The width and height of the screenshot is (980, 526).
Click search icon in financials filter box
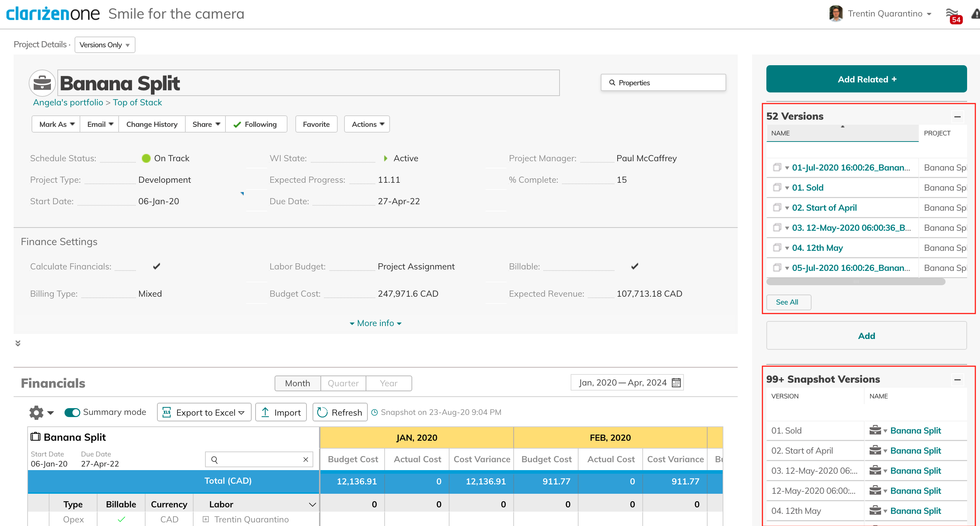[215, 460]
